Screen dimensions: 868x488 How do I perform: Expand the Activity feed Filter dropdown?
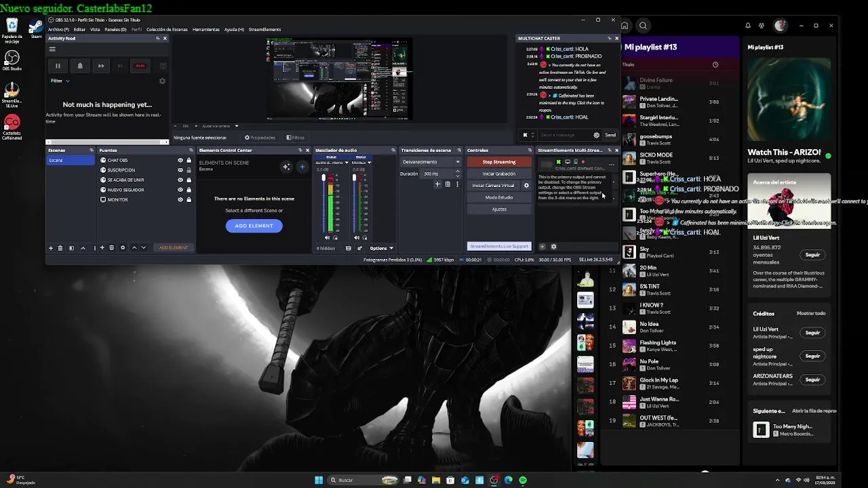pyautogui.click(x=60, y=81)
